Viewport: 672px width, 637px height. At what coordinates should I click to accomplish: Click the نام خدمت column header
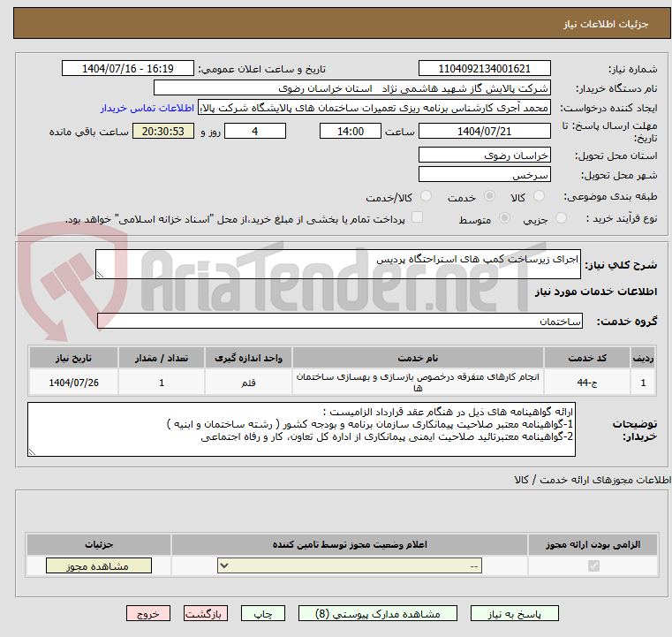coord(418,358)
